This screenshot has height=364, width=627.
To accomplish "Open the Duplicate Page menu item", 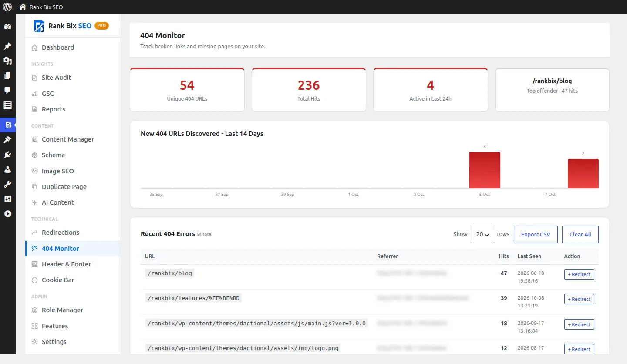I will pos(73,187).
